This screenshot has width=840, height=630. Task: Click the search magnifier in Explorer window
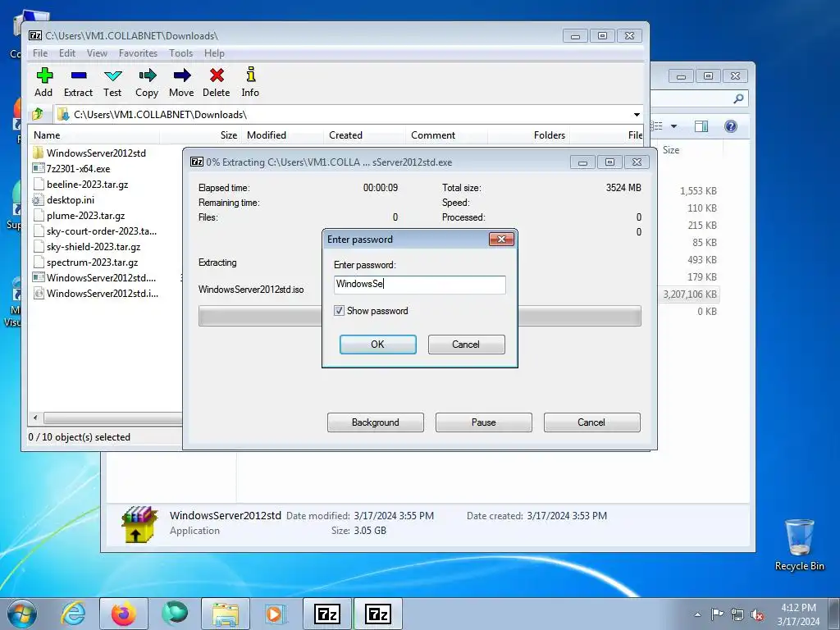(x=739, y=98)
